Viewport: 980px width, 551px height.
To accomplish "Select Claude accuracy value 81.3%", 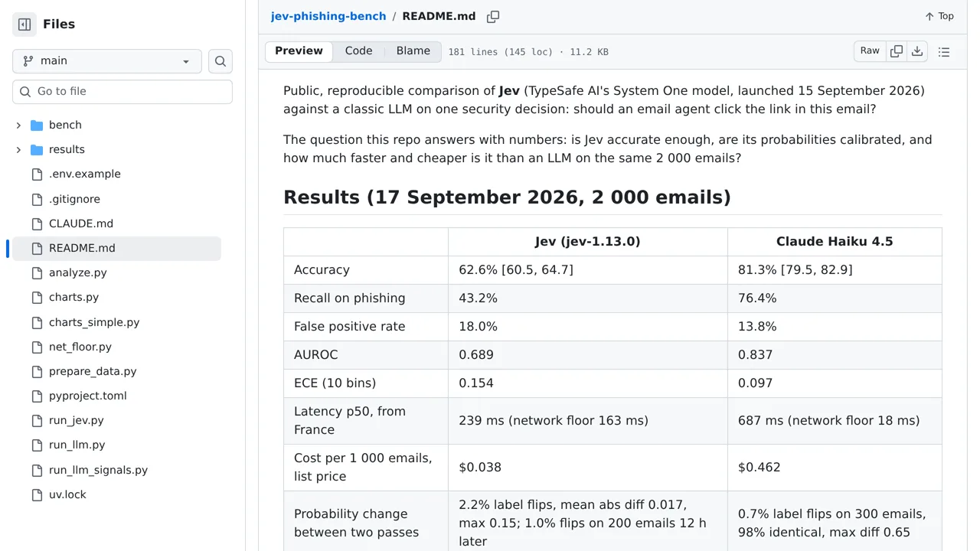I will (x=795, y=270).
